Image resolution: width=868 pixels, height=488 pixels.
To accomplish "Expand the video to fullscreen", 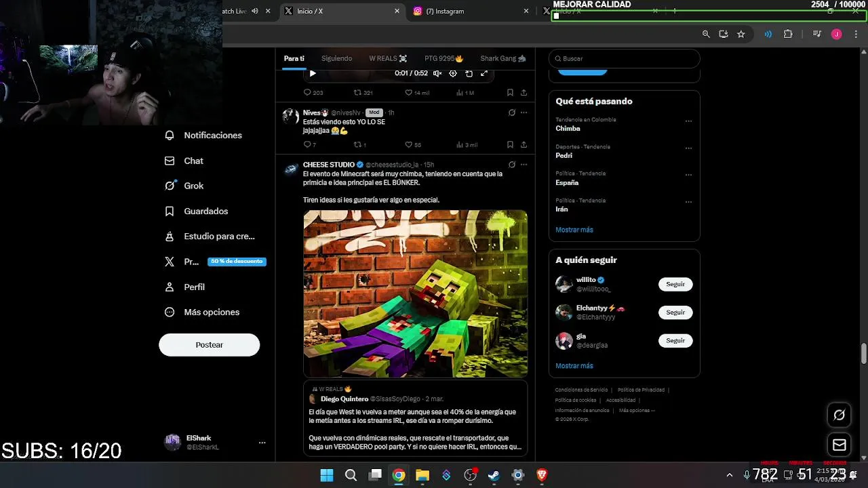I will 484,73.
